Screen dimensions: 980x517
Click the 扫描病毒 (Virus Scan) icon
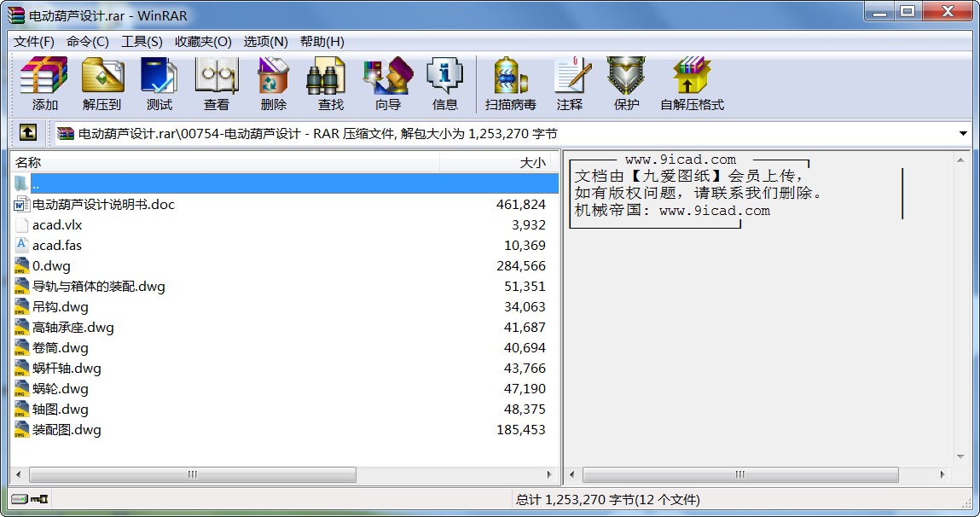pos(510,76)
